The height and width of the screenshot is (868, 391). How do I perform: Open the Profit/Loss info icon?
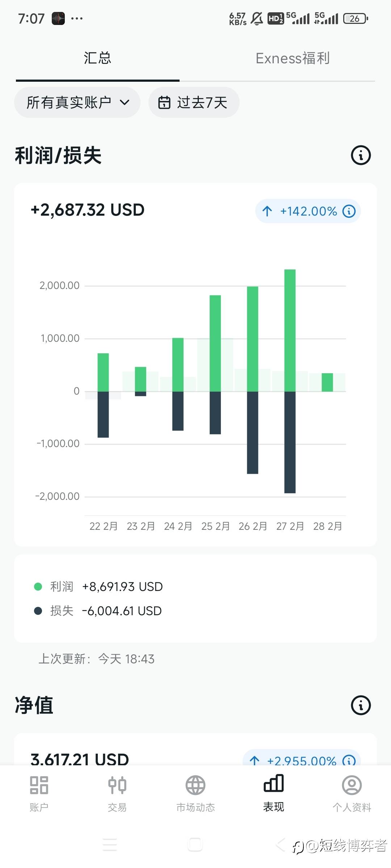pyautogui.click(x=361, y=156)
